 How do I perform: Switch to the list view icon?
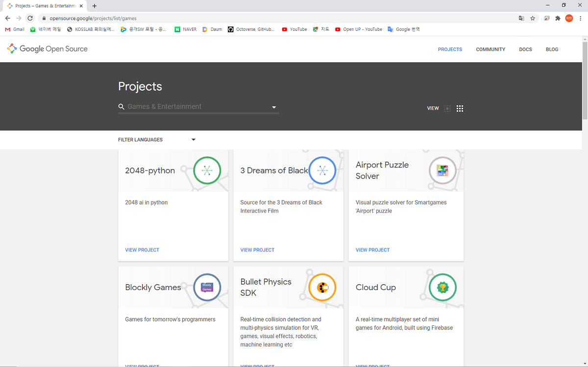pos(447,108)
